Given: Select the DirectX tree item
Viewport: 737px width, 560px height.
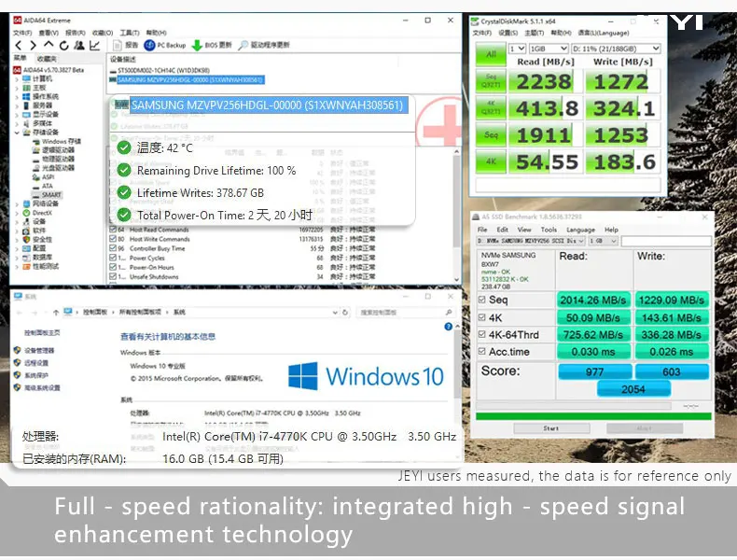Looking at the screenshot, I should click(x=37, y=213).
